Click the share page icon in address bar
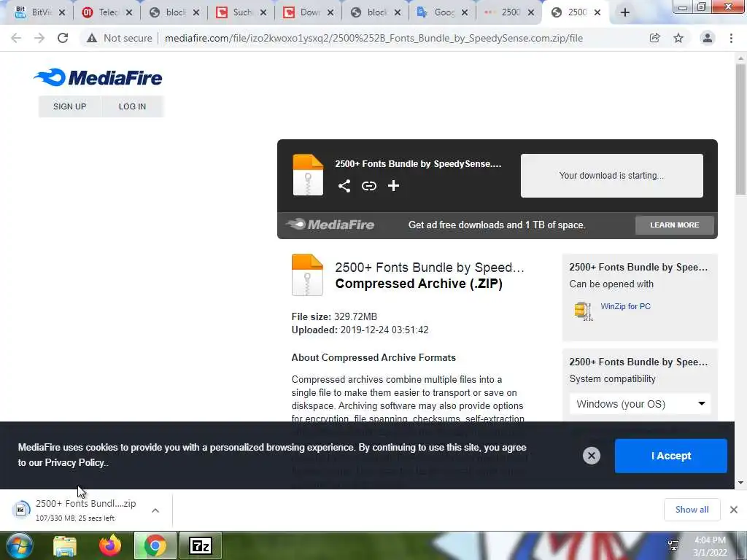The image size is (747, 560). 654,38
